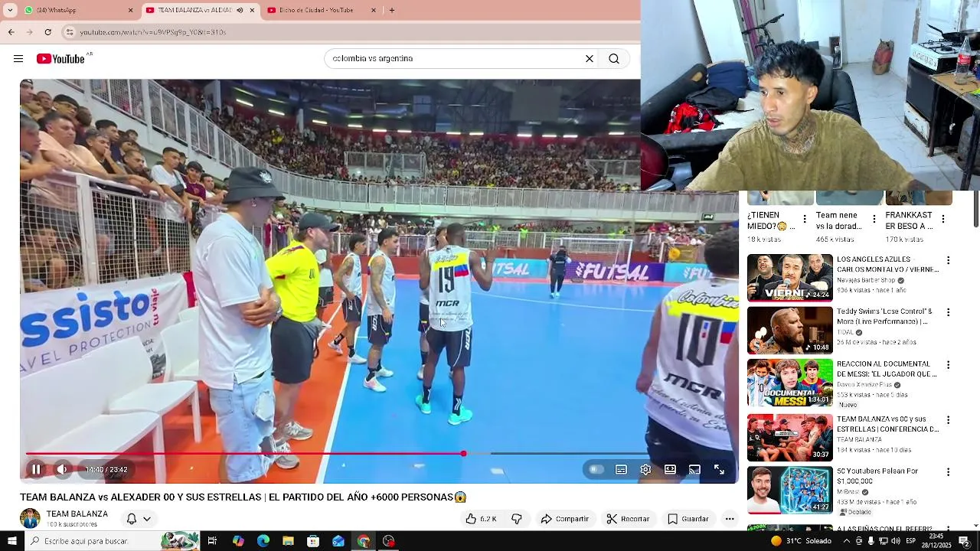Seek by clicking the red progress scrubber

463,454
